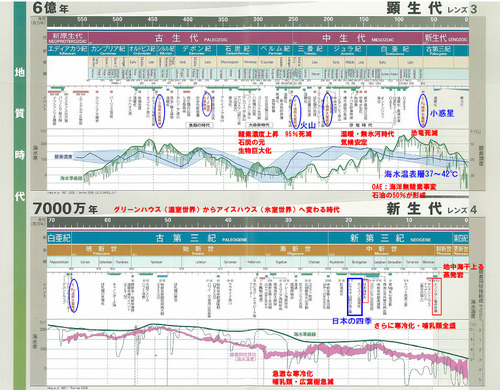This screenshot has height=391, width=500.
Task: Click 白亜紀 cell in the 7000万年 chart
Action: point(59,238)
